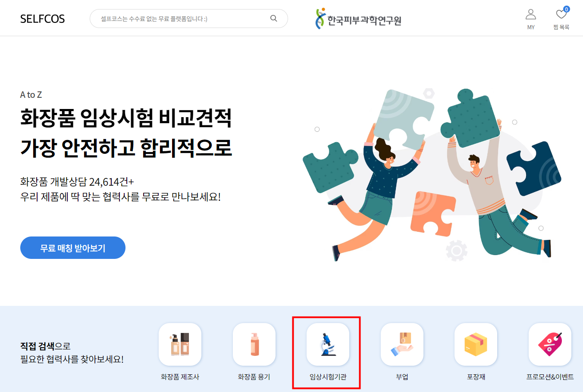Image resolution: width=583 pixels, height=392 pixels.
Task: Open the MY profile icon
Action: tap(531, 15)
